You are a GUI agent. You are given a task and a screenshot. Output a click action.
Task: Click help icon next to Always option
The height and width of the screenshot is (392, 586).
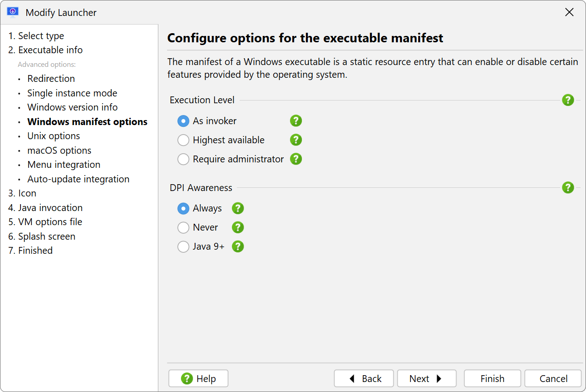(x=238, y=208)
